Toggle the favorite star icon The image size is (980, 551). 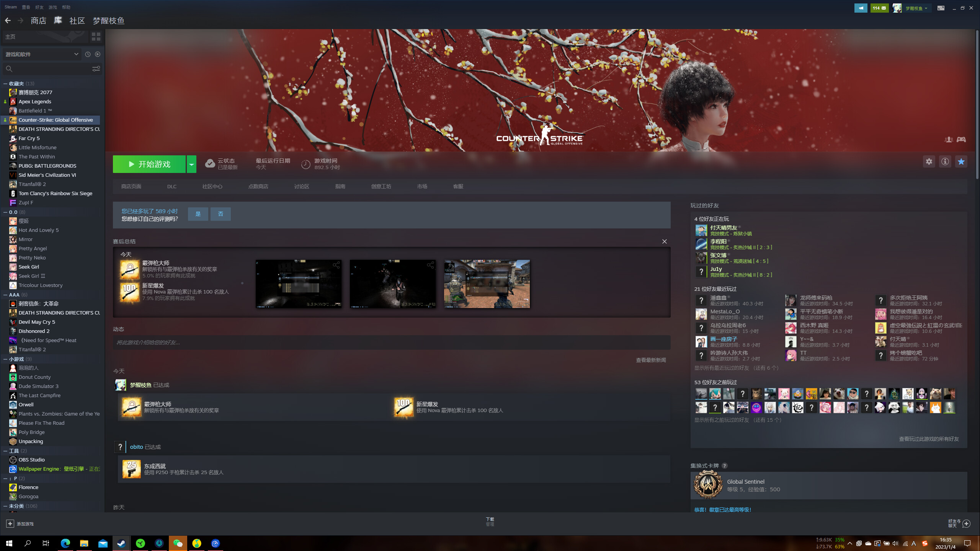click(x=961, y=162)
